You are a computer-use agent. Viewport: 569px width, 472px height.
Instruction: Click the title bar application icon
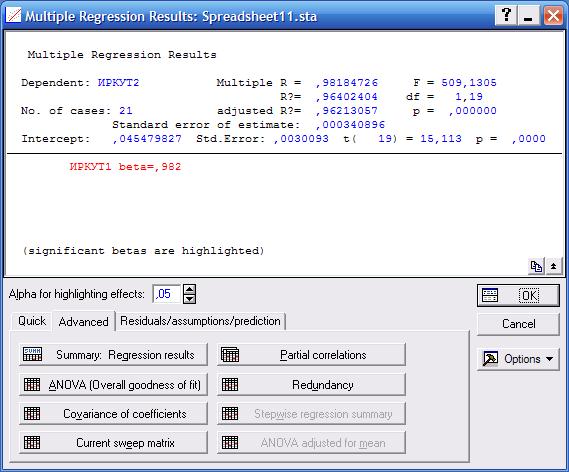pos(13,16)
